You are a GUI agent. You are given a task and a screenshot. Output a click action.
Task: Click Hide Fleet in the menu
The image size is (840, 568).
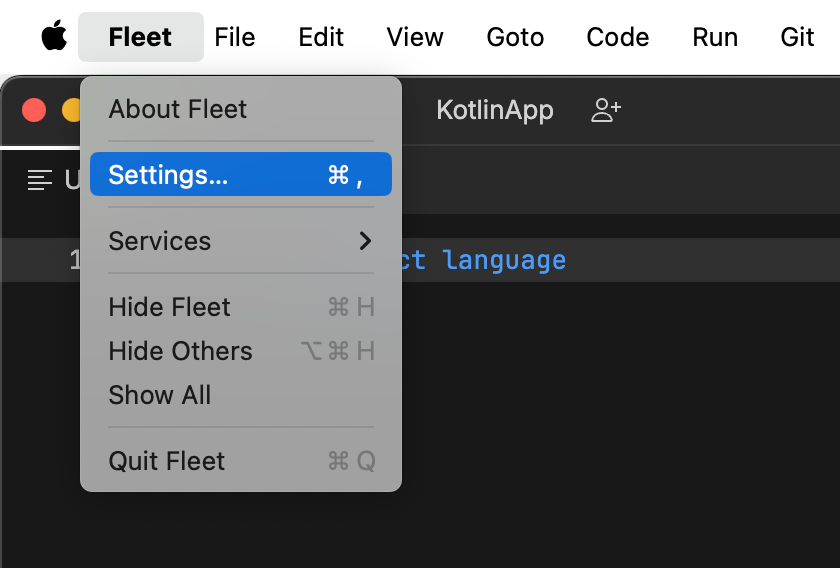point(170,307)
